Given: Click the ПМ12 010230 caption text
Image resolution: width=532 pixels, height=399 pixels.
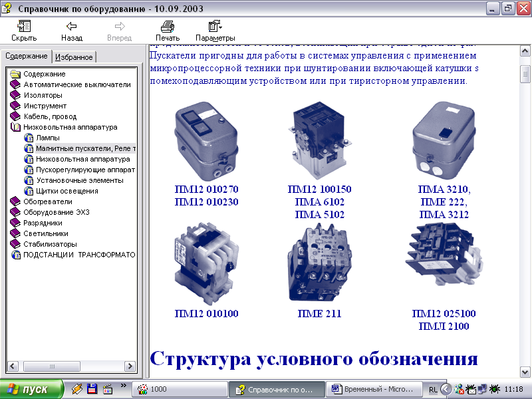Looking at the screenshot, I should click(x=206, y=202).
